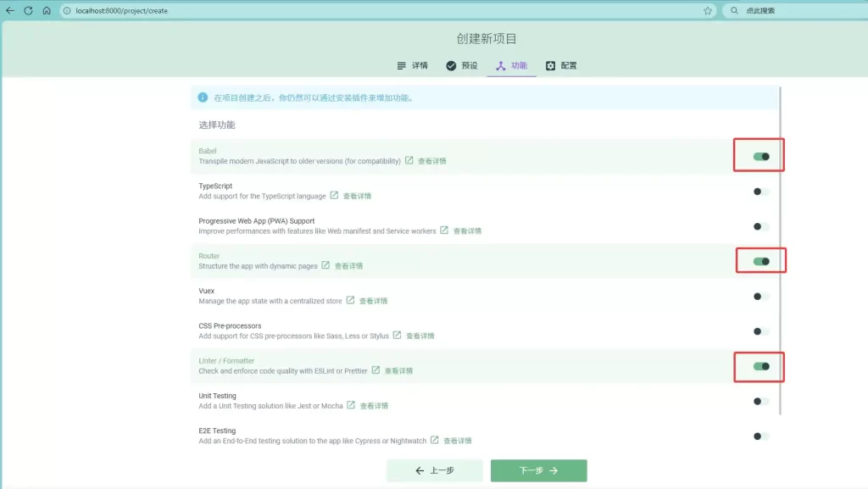Viewport: 868px width, 489px height.
Task: Click the browser home icon
Action: (47, 11)
